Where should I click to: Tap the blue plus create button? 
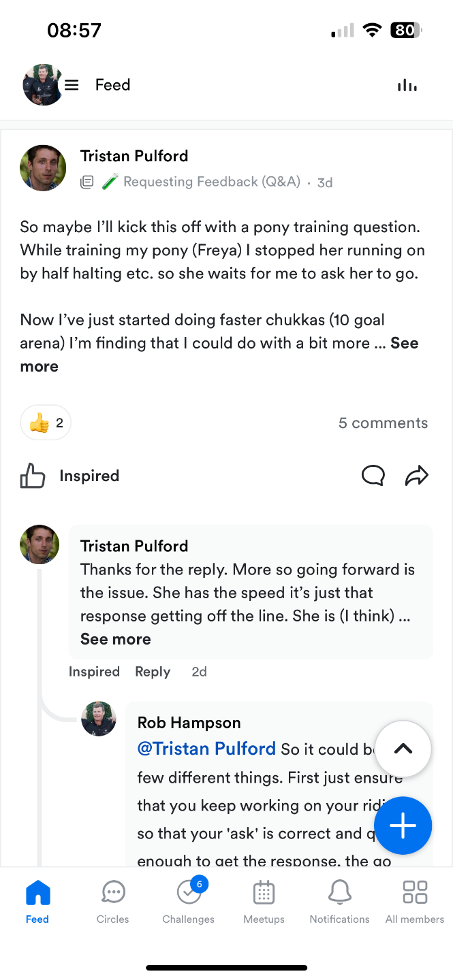(x=403, y=826)
